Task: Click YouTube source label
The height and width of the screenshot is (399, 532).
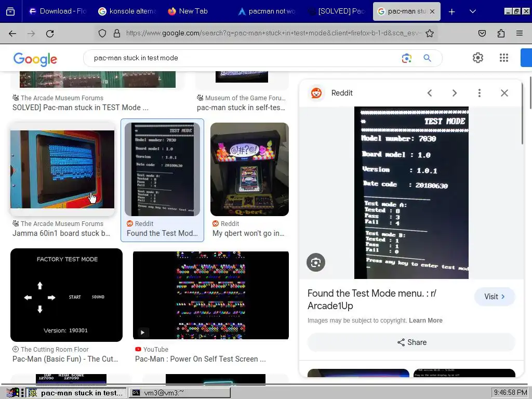Action: click(x=155, y=350)
